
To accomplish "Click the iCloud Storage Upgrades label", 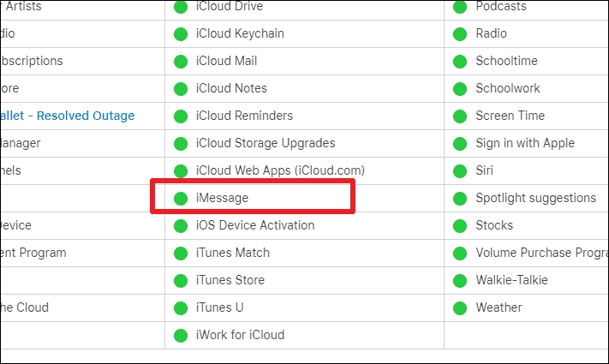I will [x=266, y=143].
